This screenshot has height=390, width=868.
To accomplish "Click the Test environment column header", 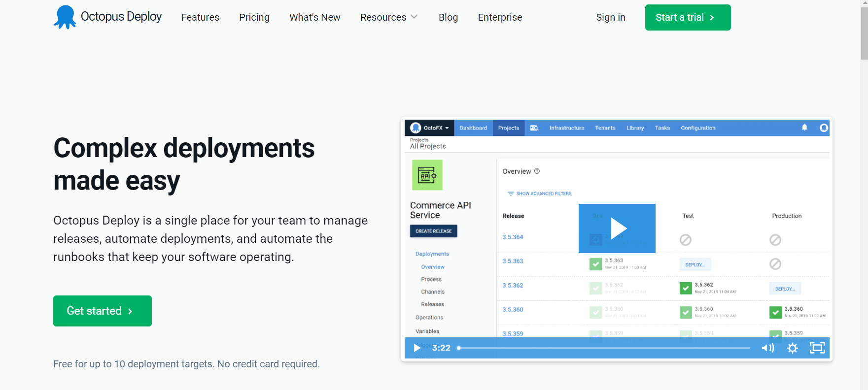I will [x=688, y=216].
